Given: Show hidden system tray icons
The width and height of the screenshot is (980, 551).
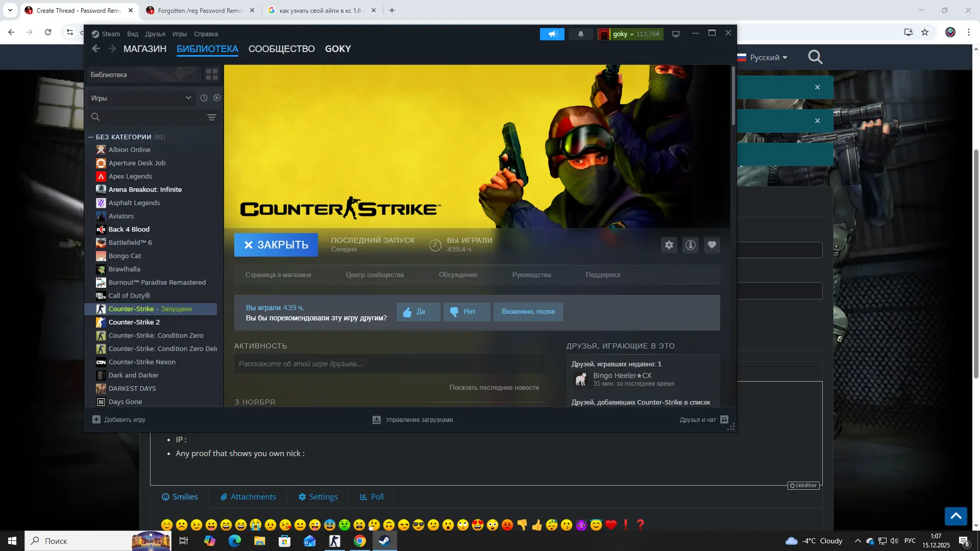Looking at the screenshot, I should (857, 541).
